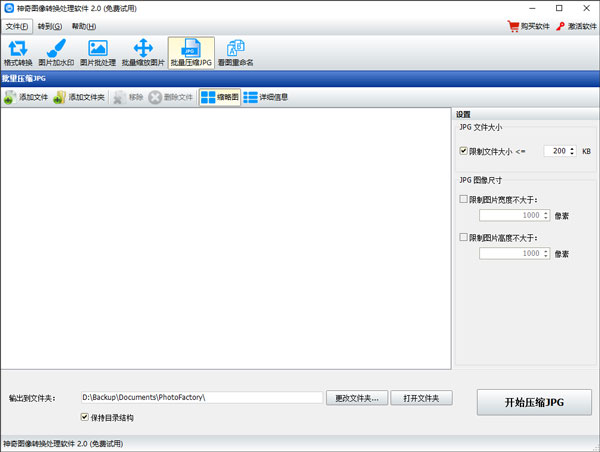This screenshot has width=600, height=452.
Task: Open the 帮助(H) menu
Action: (x=84, y=26)
